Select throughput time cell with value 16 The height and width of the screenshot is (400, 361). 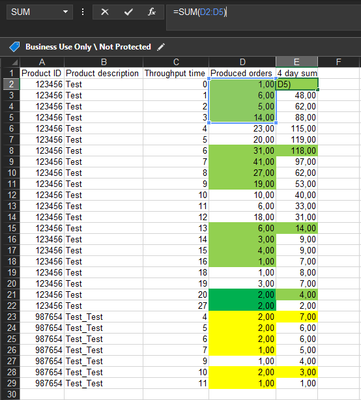176,262
